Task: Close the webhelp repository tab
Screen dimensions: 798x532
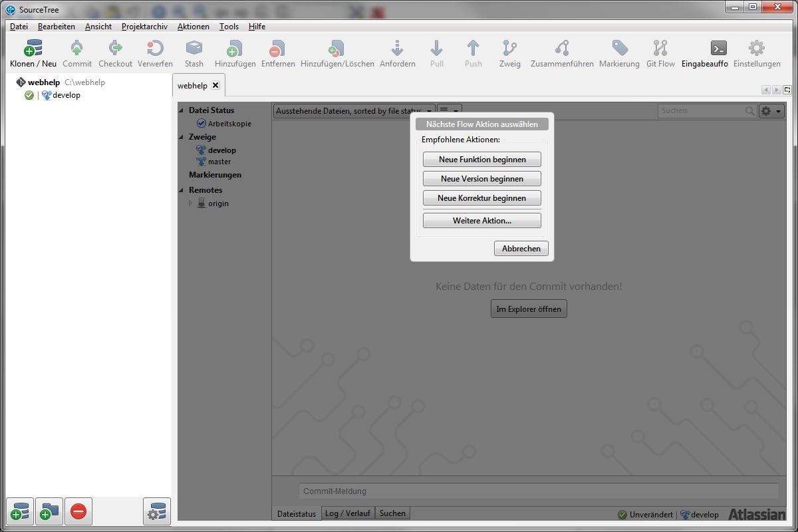Action: pyautogui.click(x=215, y=86)
